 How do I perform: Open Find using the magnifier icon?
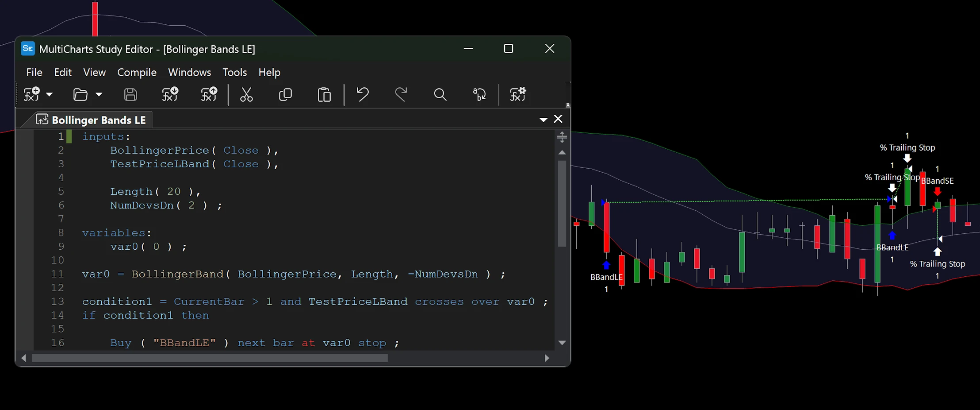pyautogui.click(x=440, y=94)
